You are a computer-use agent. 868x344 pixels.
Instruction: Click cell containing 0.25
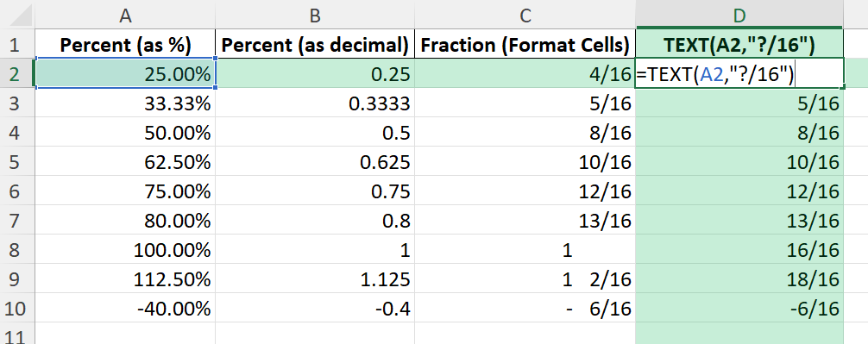click(315, 73)
